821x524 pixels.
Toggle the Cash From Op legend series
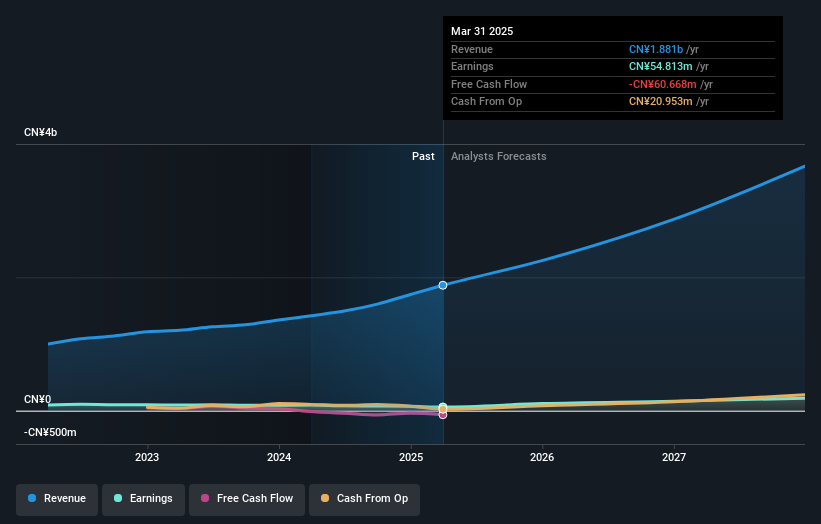(x=364, y=498)
